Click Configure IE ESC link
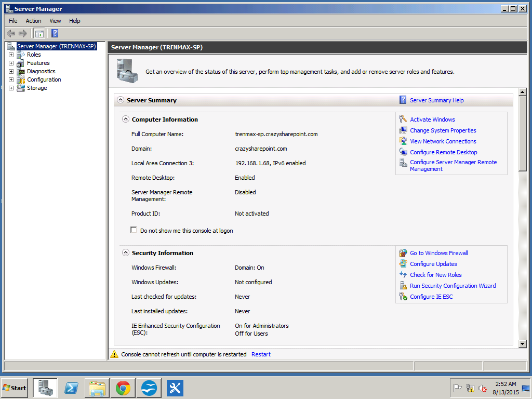 pos(431,297)
